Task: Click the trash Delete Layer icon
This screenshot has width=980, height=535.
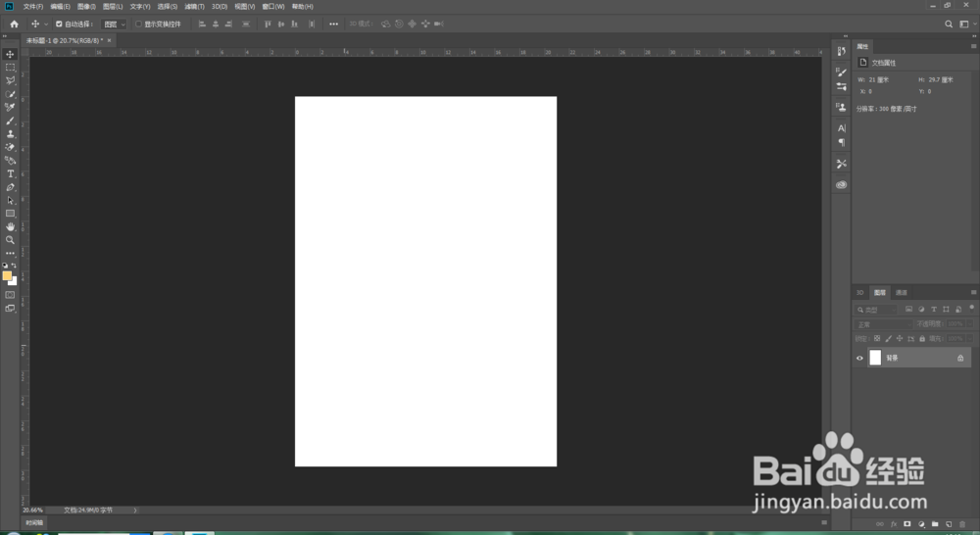Action: coord(962,524)
